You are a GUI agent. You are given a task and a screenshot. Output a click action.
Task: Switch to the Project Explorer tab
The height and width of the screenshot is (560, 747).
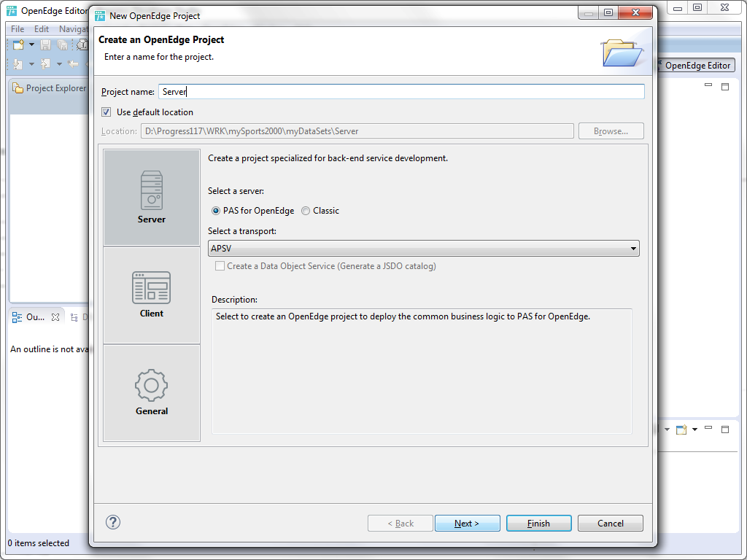[x=50, y=88]
